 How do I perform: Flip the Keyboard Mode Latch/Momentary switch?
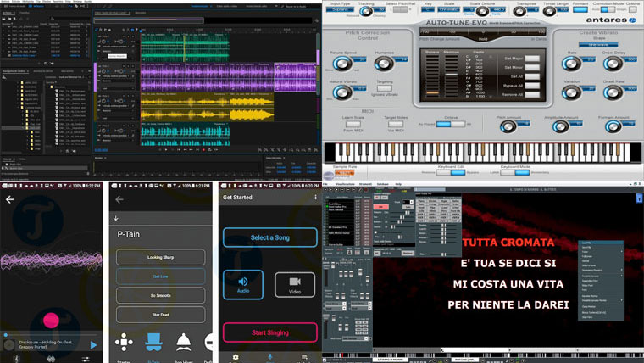pos(515,173)
